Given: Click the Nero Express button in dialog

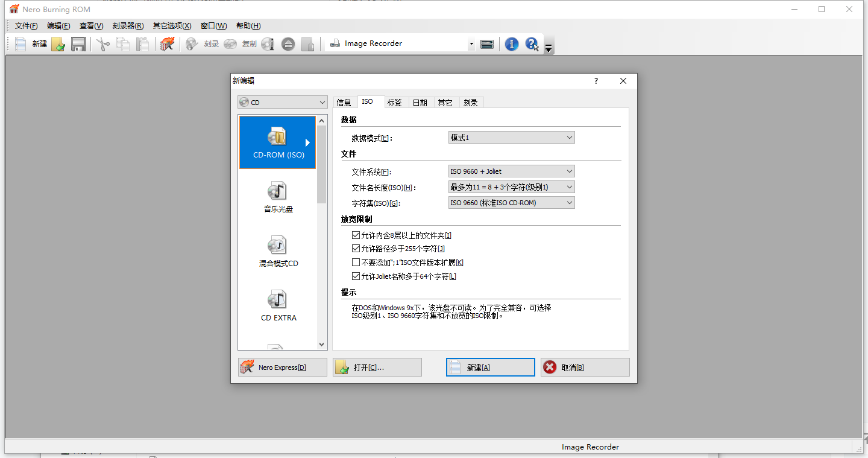Looking at the screenshot, I should [x=283, y=367].
